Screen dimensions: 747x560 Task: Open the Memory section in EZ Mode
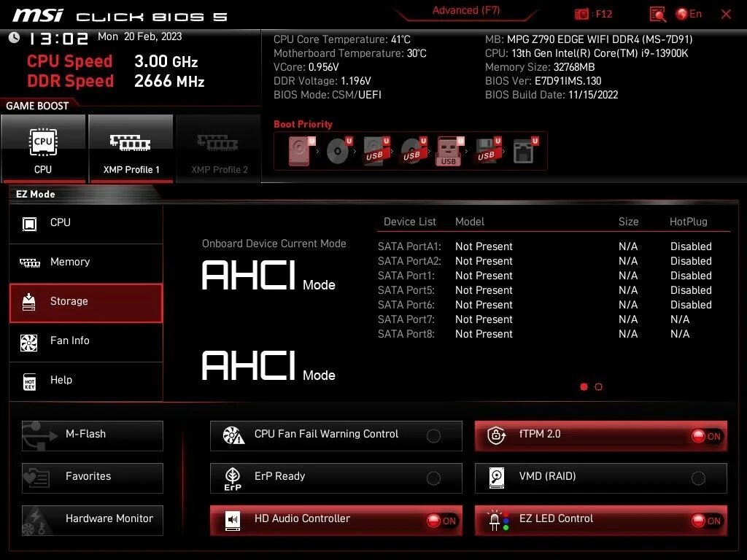click(86, 262)
